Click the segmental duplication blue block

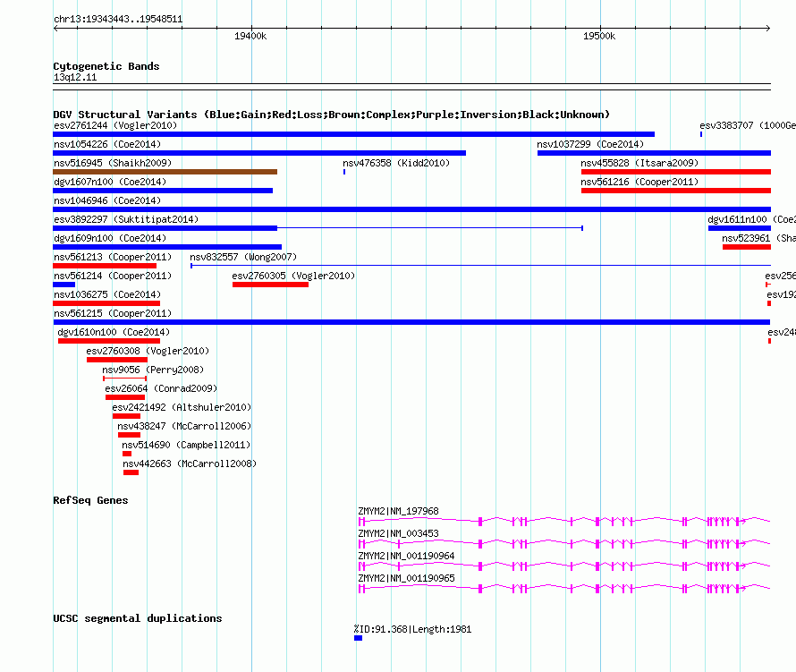pyautogui.click(x=359, y=638)
